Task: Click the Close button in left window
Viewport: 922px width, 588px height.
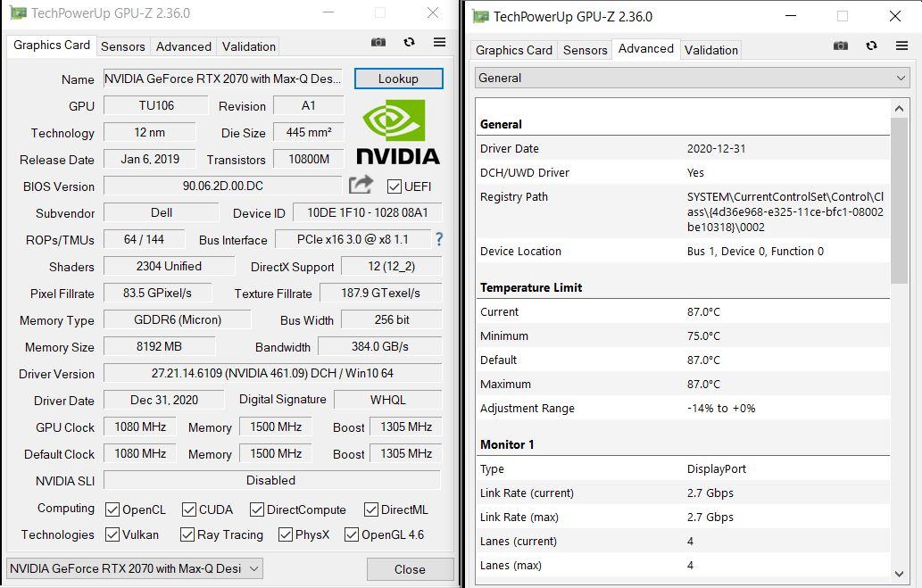Action: (x=410, y=569)
